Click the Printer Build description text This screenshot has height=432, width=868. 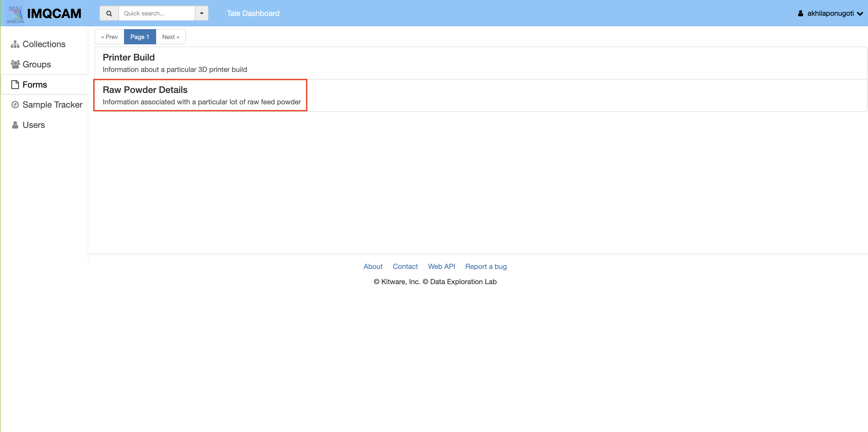(x=175, y=69)
